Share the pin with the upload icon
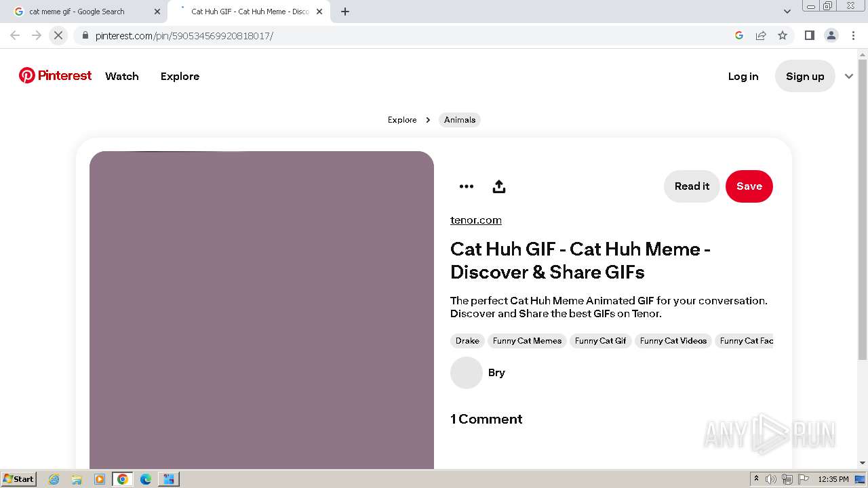 coord(499,186)
